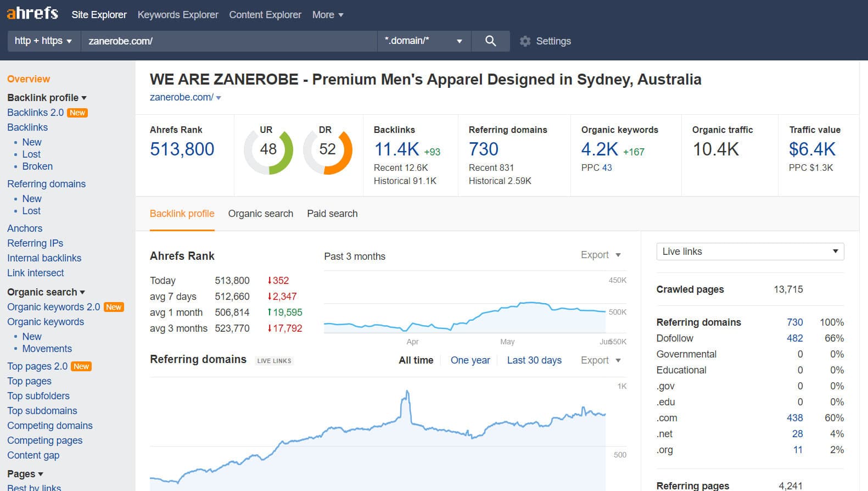This screenshot has width=868, height=491.
Task: Click Referring domains count 730 in header
Action: point(484,149)
